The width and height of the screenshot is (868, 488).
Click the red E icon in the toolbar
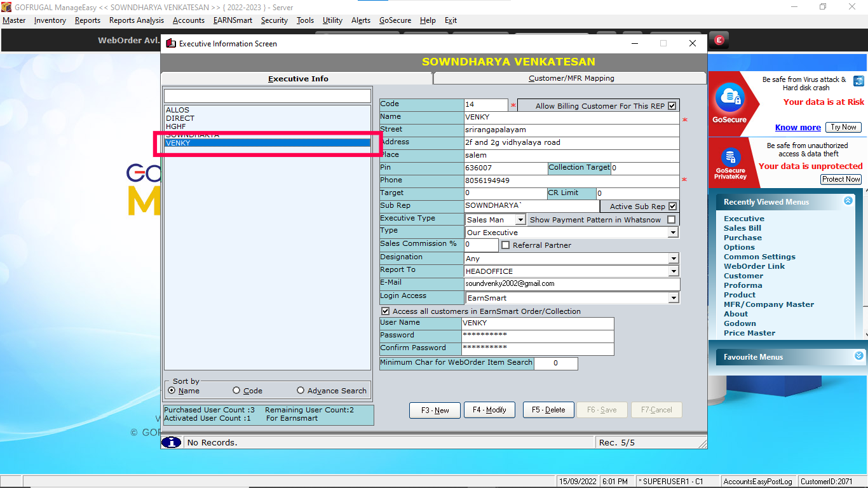pos(719,40)
